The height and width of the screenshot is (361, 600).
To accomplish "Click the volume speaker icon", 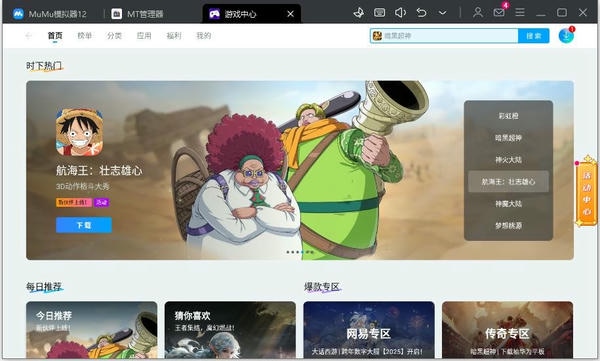I will click(400, 13).
